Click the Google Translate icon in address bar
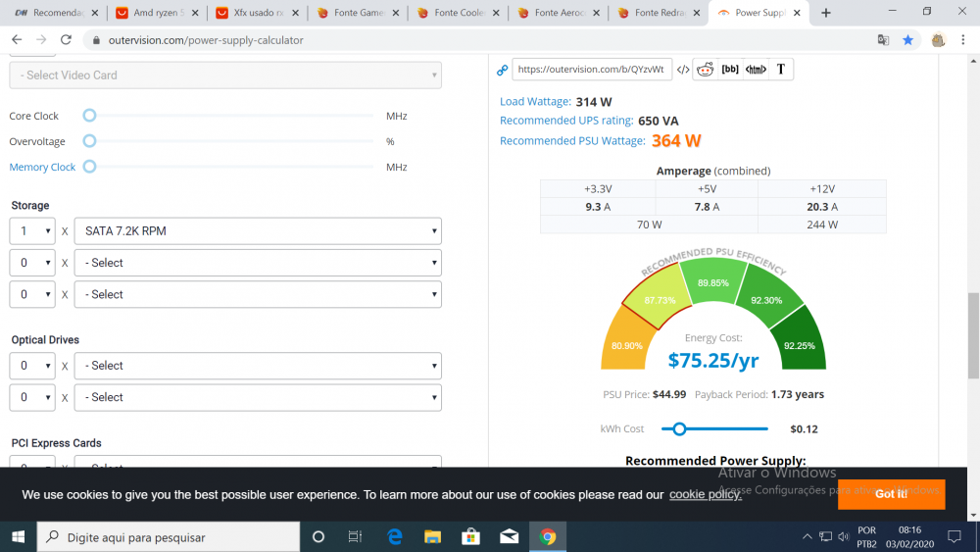This screenshot has height=552, width=980. [x=883, y=40]
